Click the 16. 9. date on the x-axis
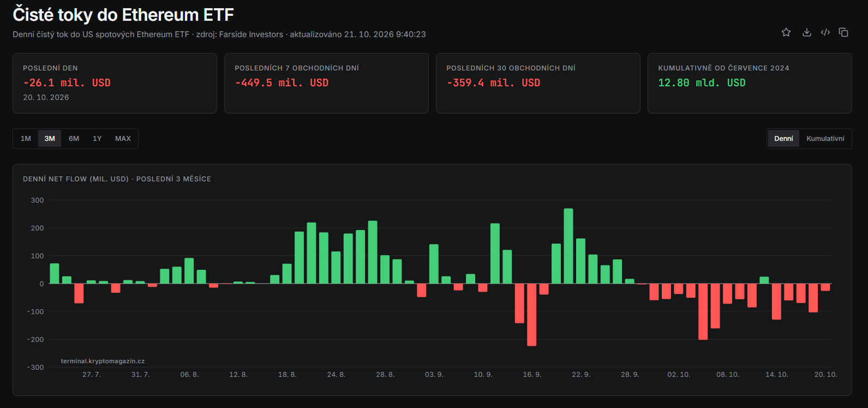 point(532,375)
